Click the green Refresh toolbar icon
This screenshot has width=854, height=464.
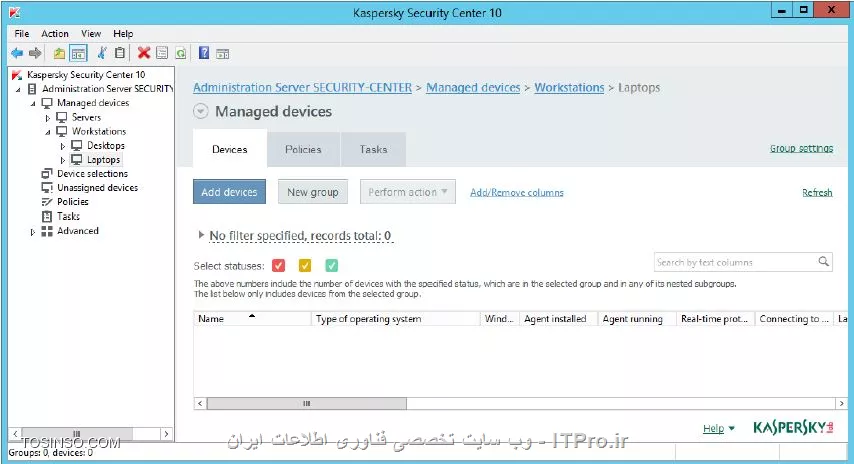[181, 53]
